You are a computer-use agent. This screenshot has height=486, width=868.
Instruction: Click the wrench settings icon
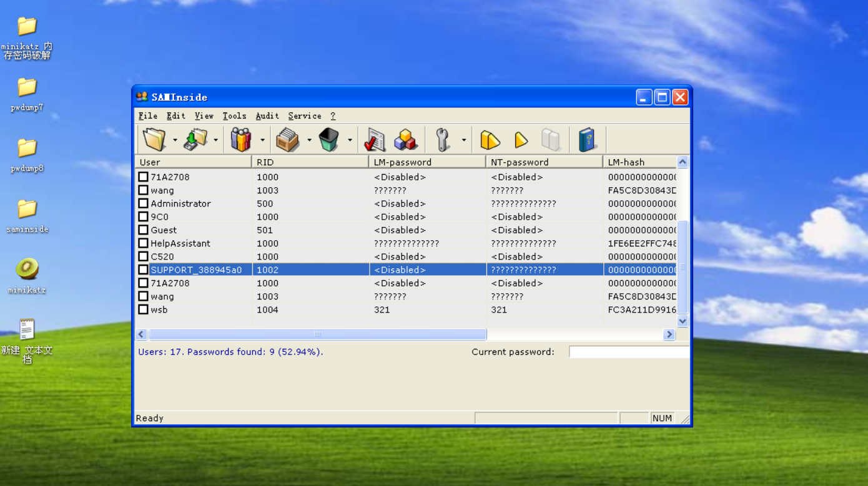click(442, 140)
